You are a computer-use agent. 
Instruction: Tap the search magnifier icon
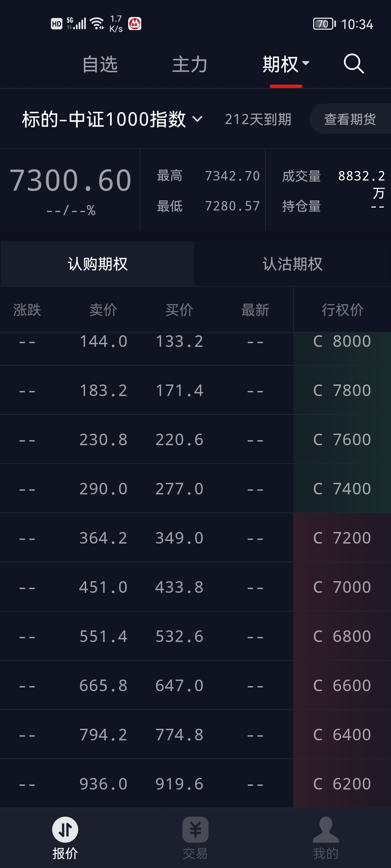point(353,64)
